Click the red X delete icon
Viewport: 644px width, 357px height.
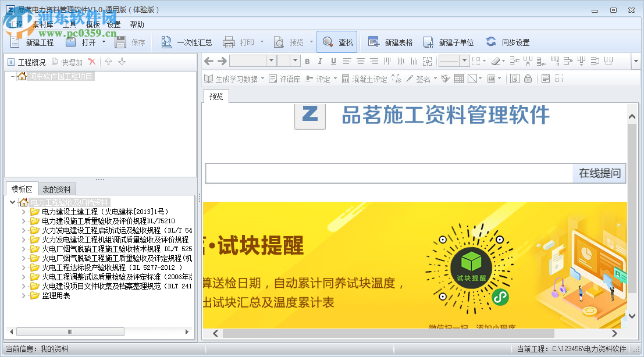[x=92, y=62]
